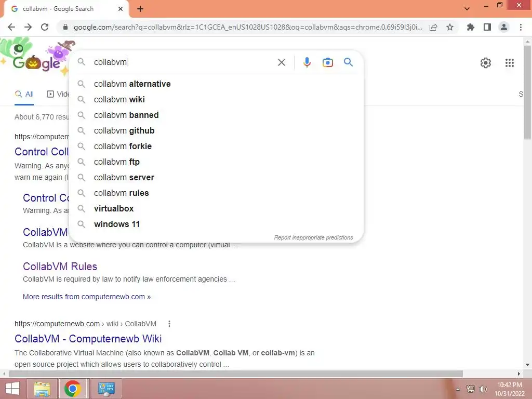
Task: Search by image with camera icon
Action: [x=328, y=62]
